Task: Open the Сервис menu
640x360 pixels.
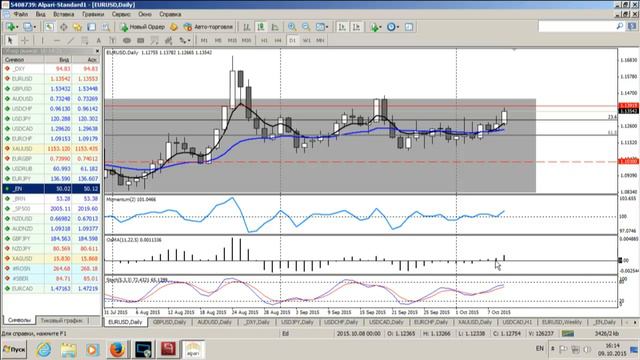Action: [x=121, y=14]
